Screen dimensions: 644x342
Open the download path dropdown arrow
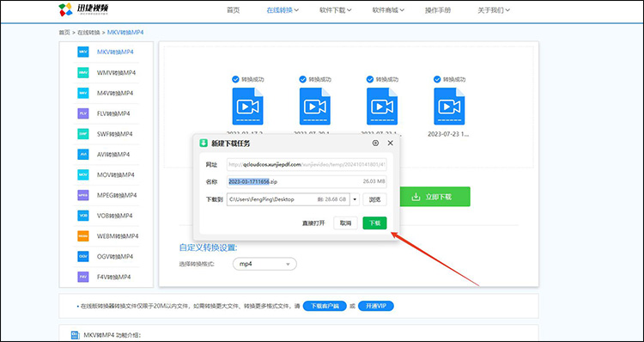[x=355, y=199]
